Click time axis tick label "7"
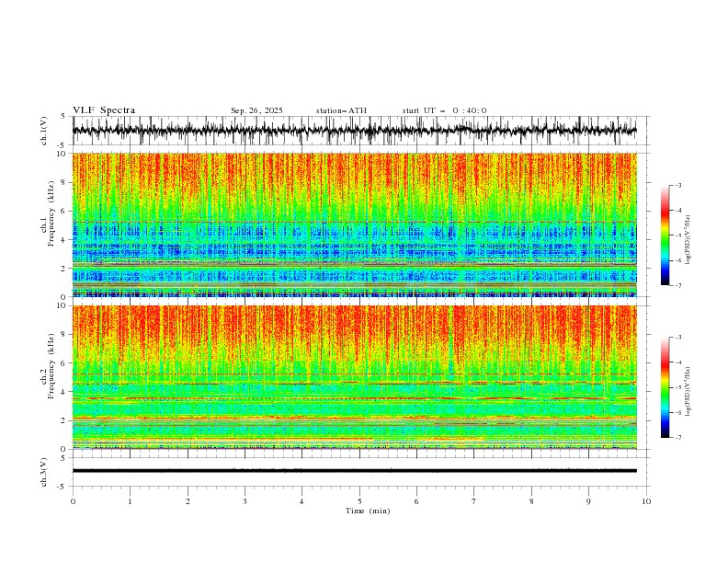 (474, 501)
